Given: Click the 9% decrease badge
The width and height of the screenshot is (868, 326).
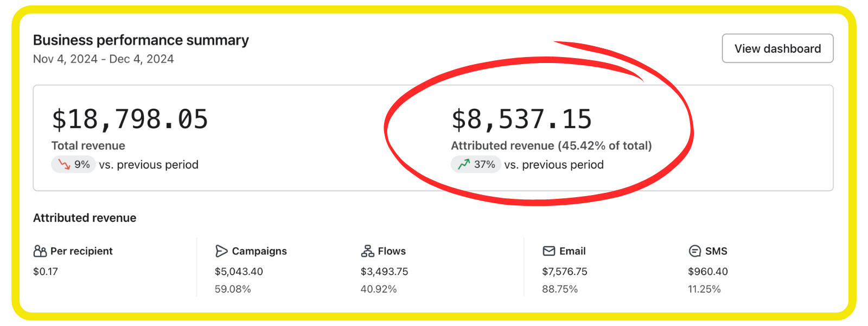Looking at the screenshot, I should [x=74, y=165].
